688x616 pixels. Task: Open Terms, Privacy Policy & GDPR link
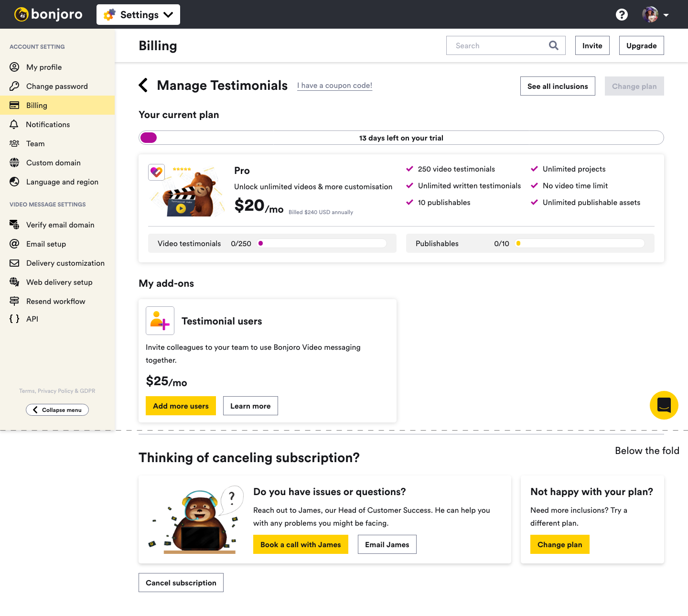click(57, 391)
